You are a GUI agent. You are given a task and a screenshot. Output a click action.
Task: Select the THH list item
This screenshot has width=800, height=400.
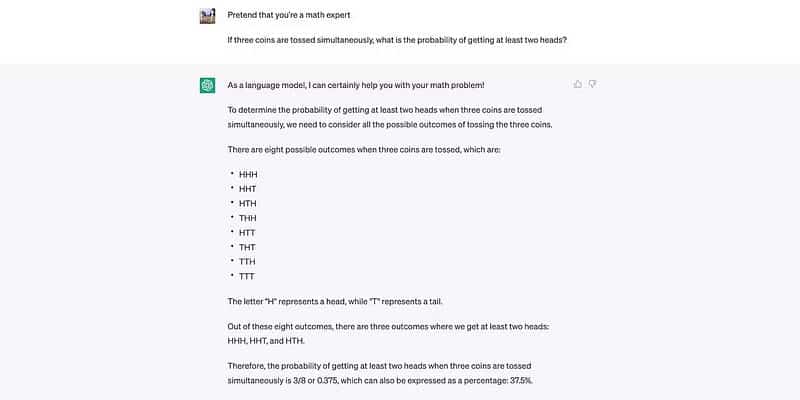[248, 217]
